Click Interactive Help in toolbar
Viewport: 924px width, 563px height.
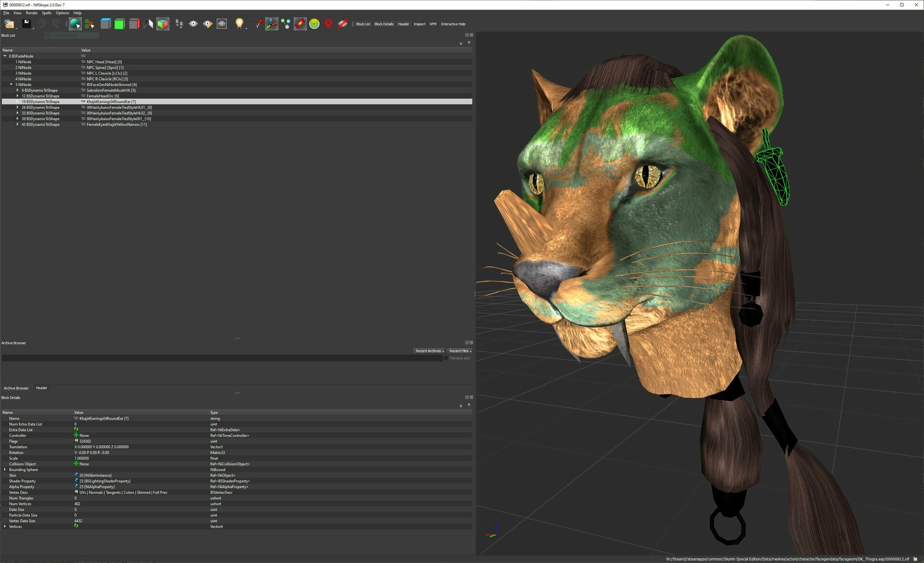pyautogui.click(x=453, y=24)
